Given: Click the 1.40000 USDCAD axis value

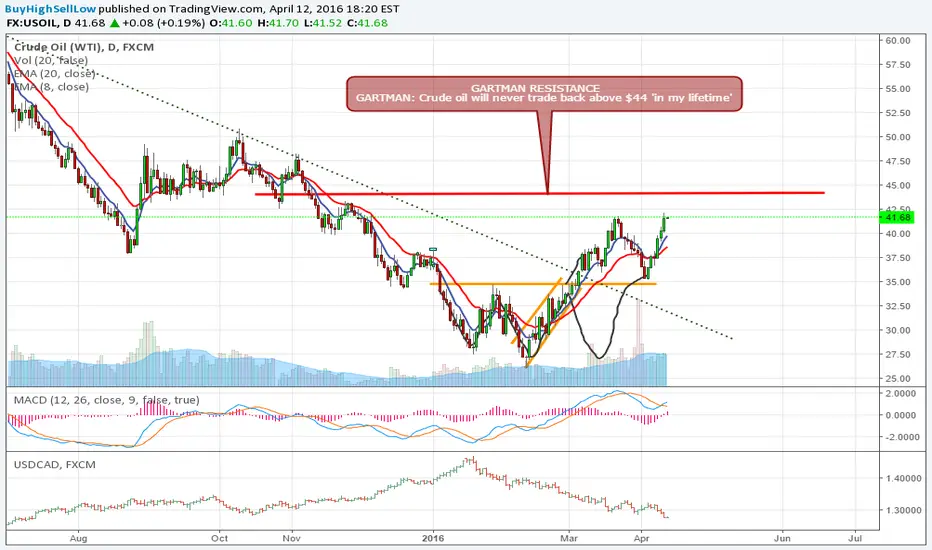Looking at the screenshot, I should click(x=902, y=478).
